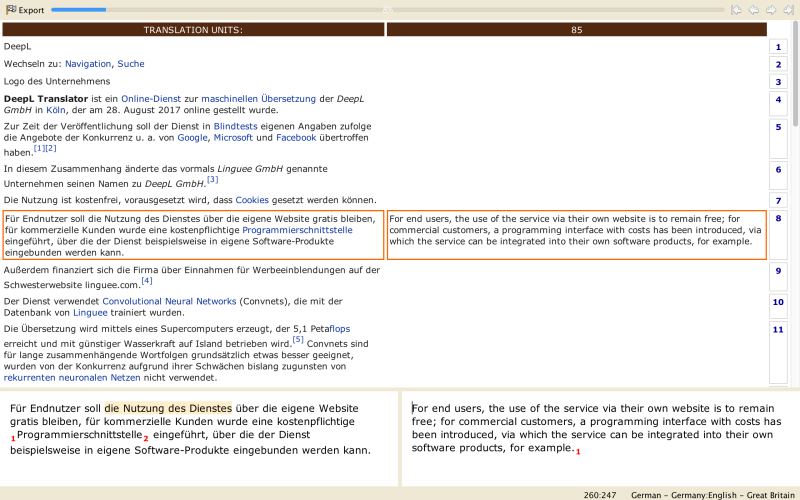Image resolution: width=800 pixels, height=500 pixels.
Task: Click segment 9 text about Werbeeinblendungen
Action: (x=192, y=278)
